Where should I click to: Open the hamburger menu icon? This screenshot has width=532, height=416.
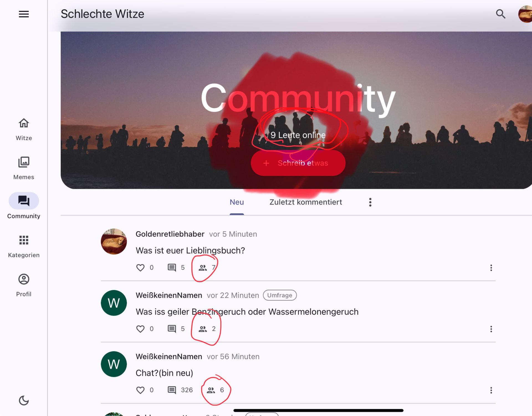coord(24,14)
